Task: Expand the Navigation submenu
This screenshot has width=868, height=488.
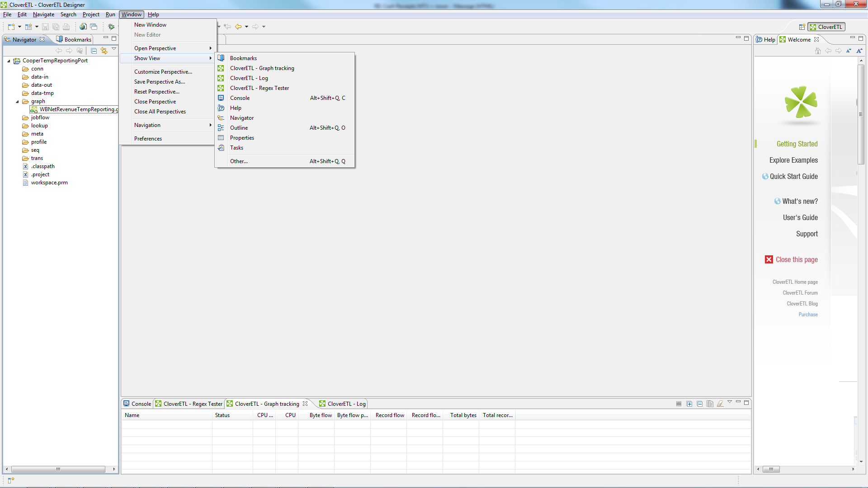Action: [x=168, y=125]
